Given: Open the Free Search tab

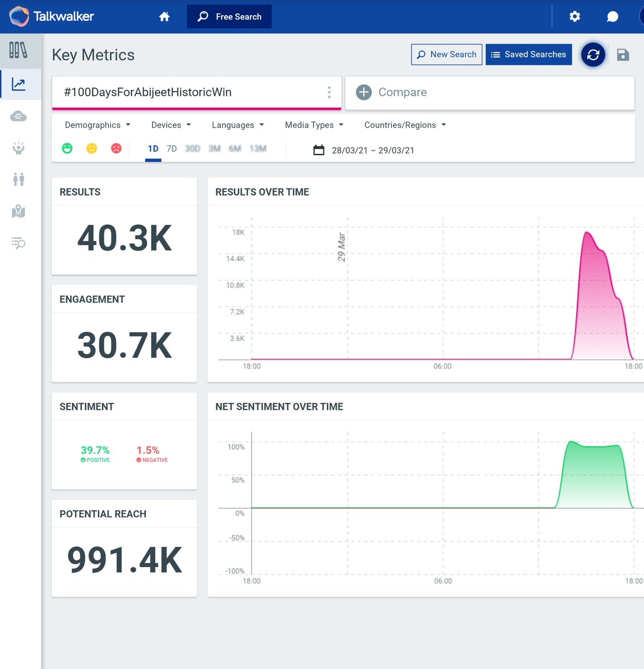Looking at the screenshot, I should coord(229,17).
